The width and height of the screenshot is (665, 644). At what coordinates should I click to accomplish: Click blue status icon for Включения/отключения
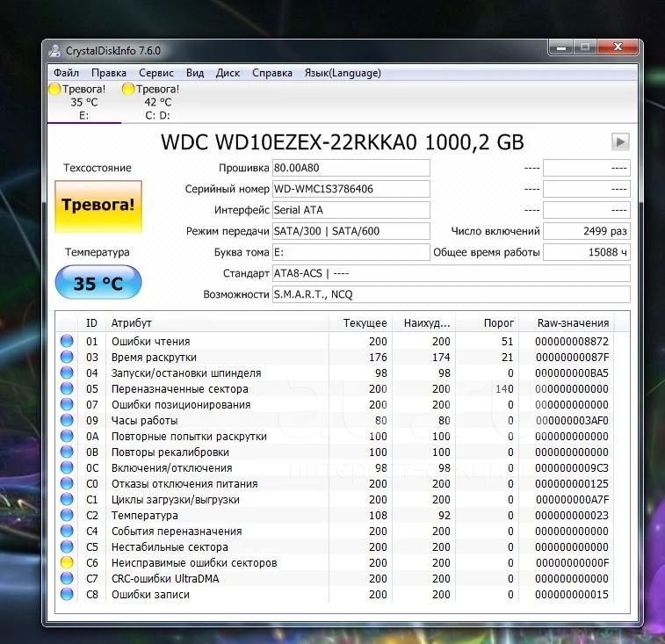[67, 467]
